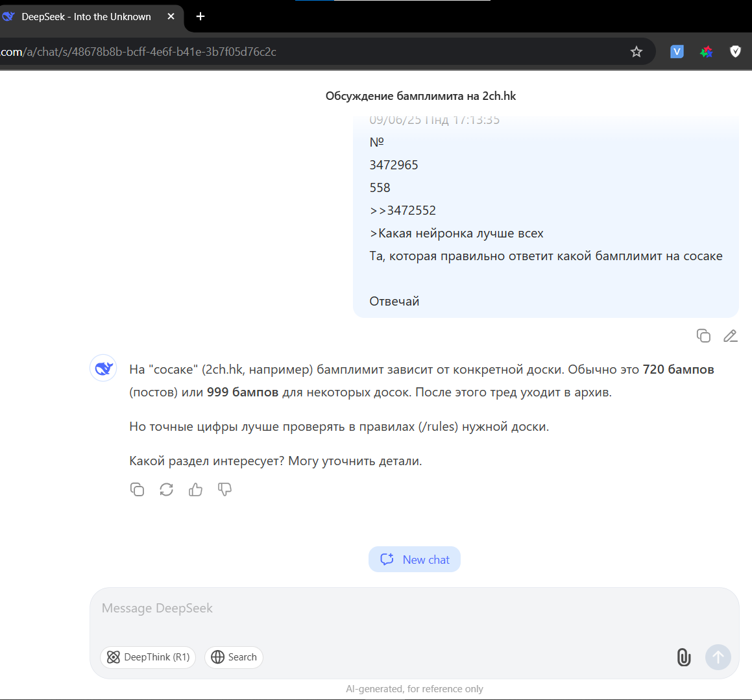Click the number 558 in the message
Screen dimensions: 752x700
[380, 188]
